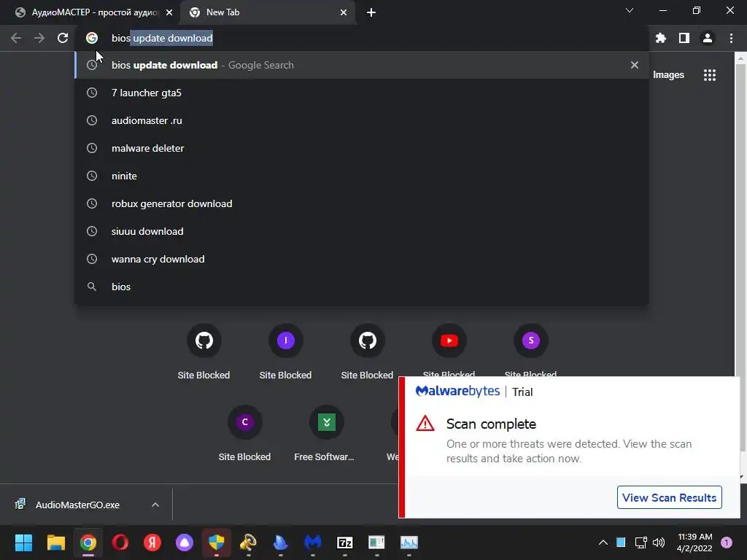Open the purple 'S' Site Blocked shortcut
The width and height of the screenshot is (747, 560).
point(531,351)
